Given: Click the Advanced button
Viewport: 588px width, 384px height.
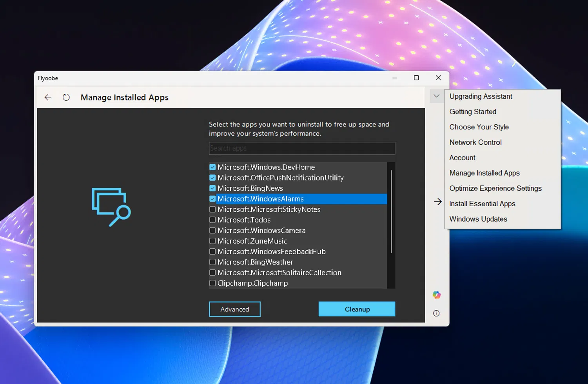Looking at the screenshot, I should pos(235,309).
